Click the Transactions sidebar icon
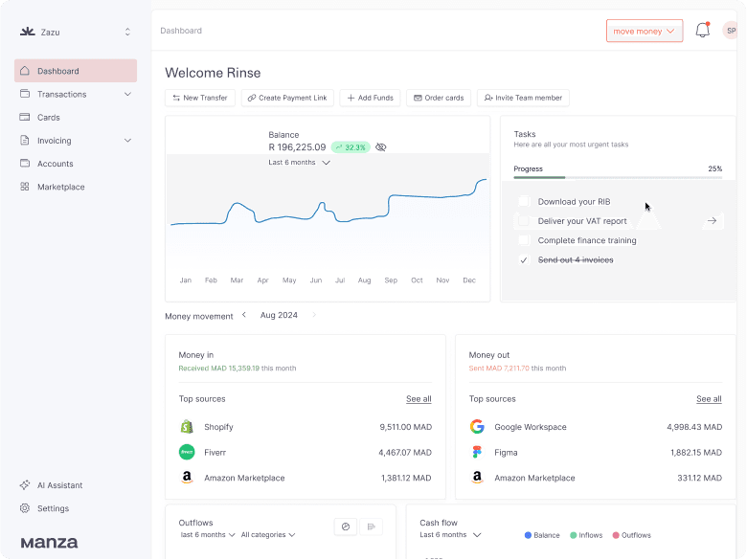Screen dimensions: 747x560 point(25,94)
